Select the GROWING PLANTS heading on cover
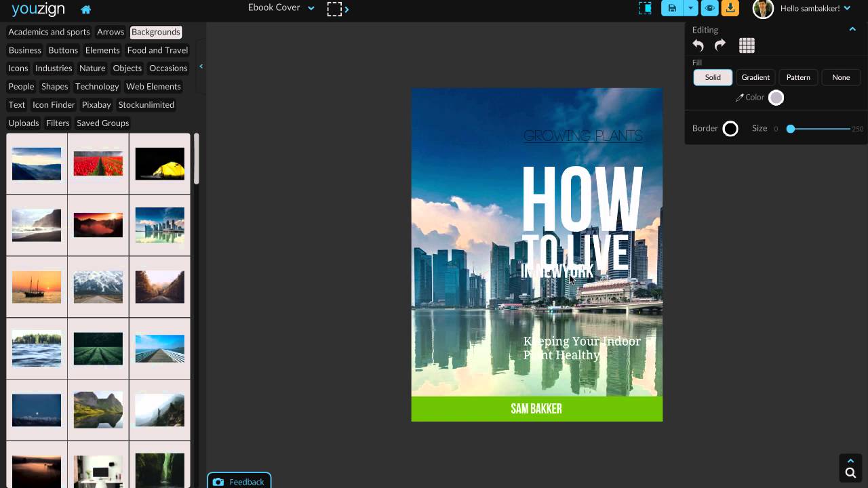The image size is (868, 488). click(583, 136)
